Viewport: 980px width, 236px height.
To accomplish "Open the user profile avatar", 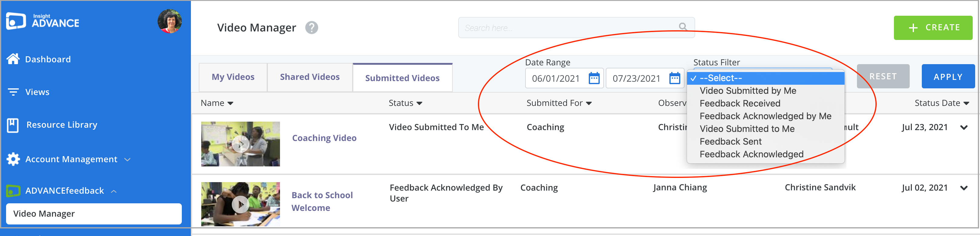I will point(170,22).
